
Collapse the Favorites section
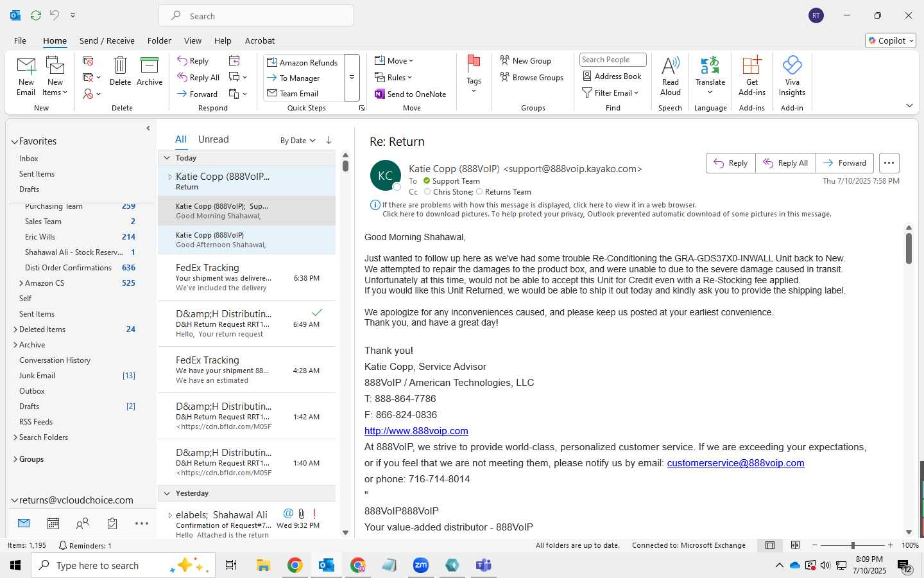click(15, 141)
